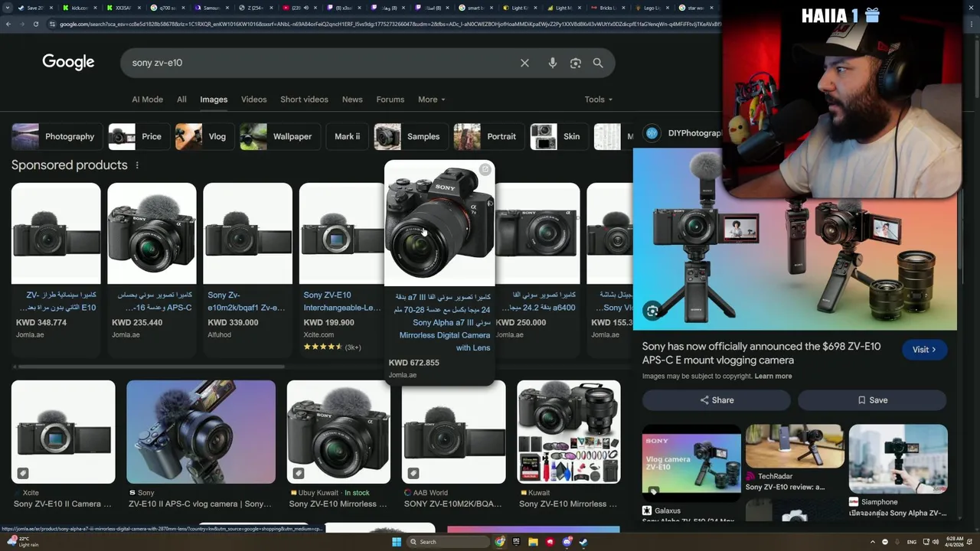Filter images by Vlog chip
This screenshot has height=551, width=980.
204,136
